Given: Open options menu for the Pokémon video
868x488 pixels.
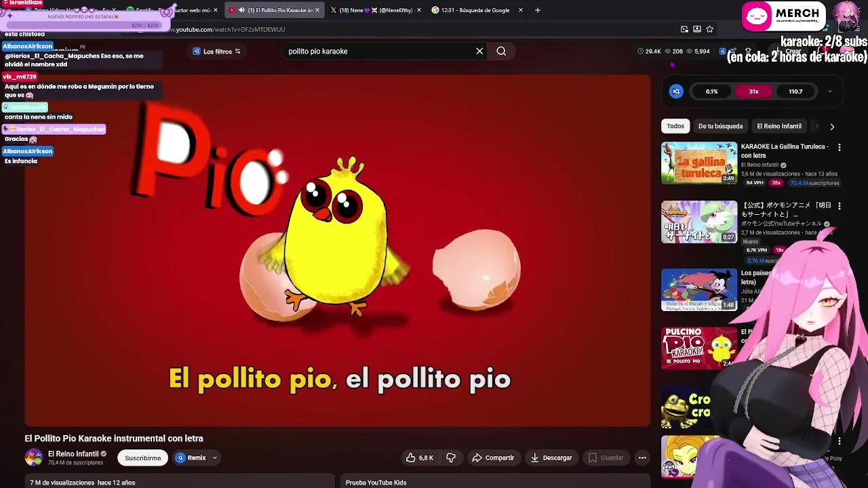Looking at the screenshot, I should point(840,205).
